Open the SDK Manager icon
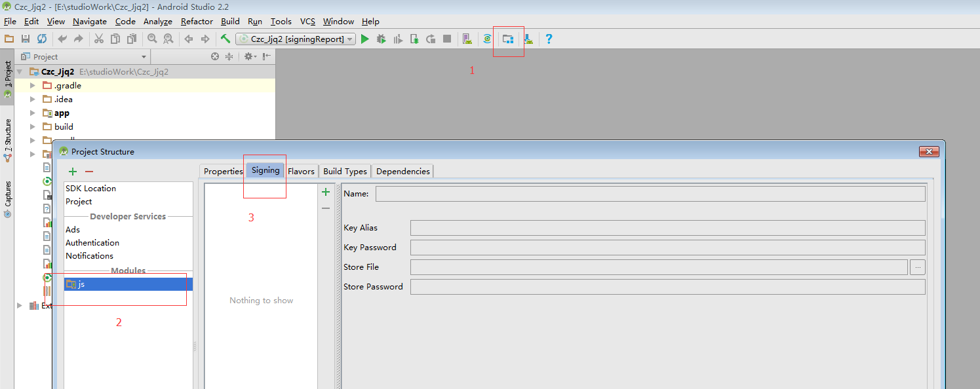Viewport: 980px width, 389px height. pos(528,39)
